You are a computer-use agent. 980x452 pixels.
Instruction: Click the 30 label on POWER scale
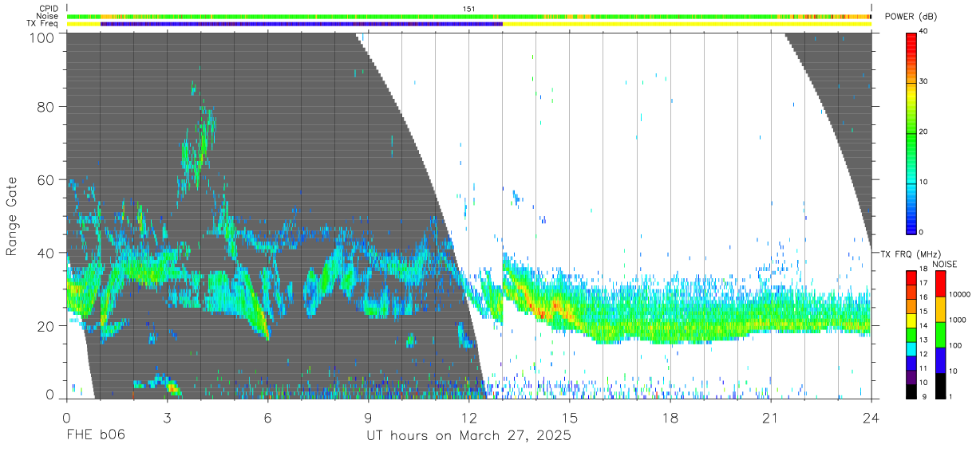(924, 81)
